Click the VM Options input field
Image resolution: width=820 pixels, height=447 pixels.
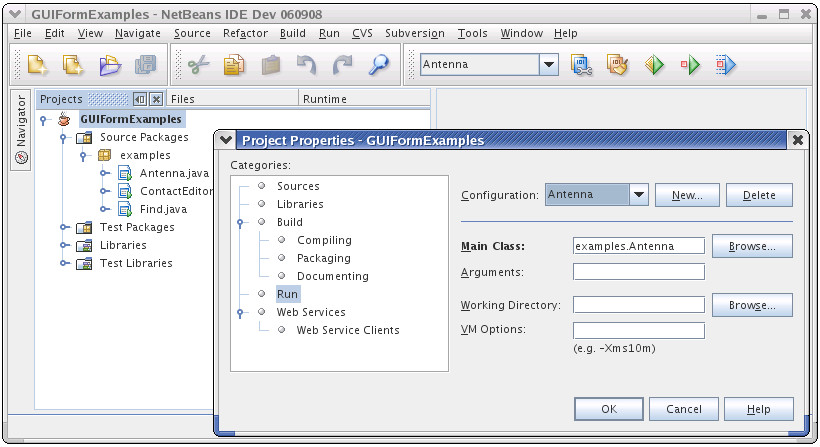pos(639,330)
